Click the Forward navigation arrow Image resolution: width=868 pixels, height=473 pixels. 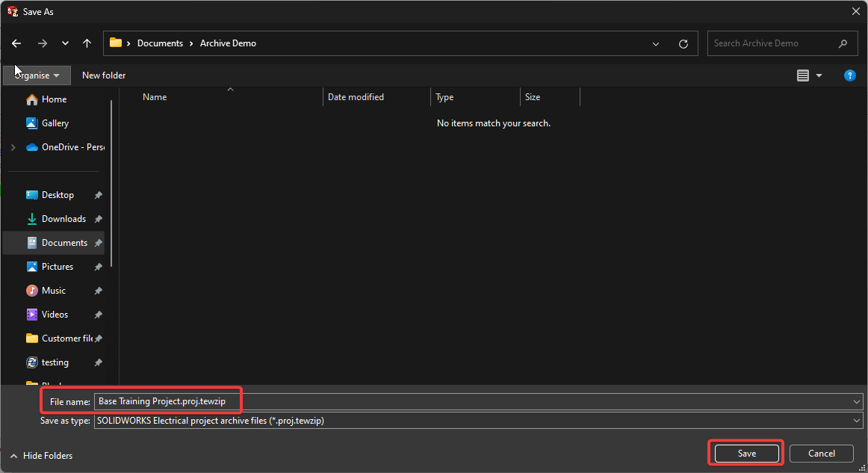pos(42,43)
